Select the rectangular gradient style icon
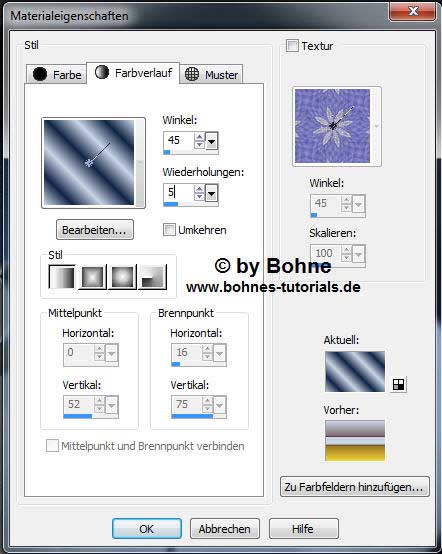The image size is (442, 554). click(92, 277)
